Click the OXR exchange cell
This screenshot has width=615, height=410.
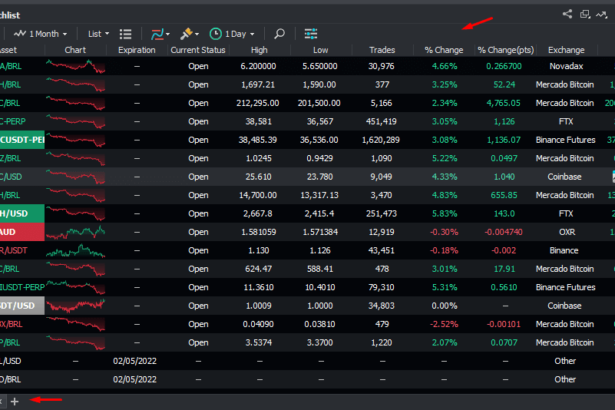pos(567,232)
